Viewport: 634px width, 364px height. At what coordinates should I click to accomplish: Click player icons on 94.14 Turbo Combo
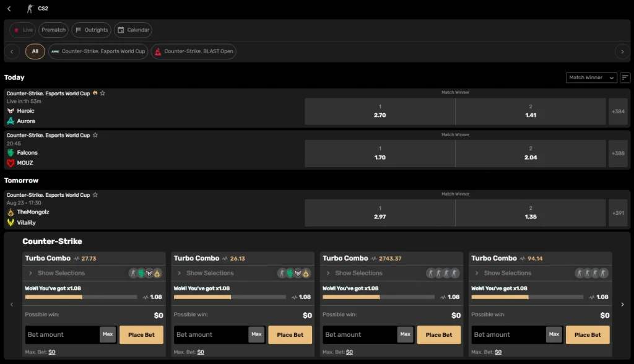(591, 274)
